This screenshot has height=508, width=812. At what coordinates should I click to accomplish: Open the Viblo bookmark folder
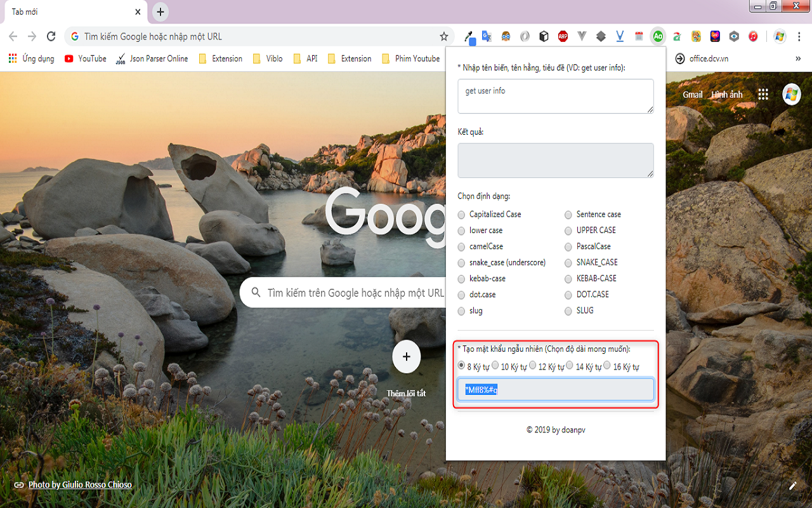click(268, 58)
